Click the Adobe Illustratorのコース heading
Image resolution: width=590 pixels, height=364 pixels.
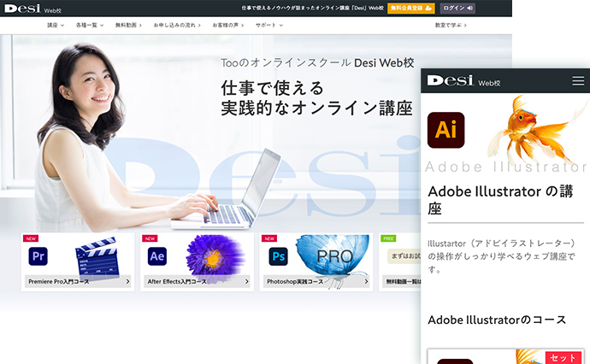click(497, 320)
